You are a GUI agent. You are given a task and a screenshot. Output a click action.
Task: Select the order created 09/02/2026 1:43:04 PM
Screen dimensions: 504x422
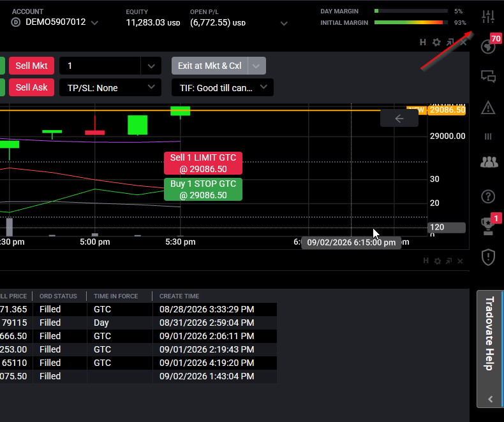(x=207, y=376)
